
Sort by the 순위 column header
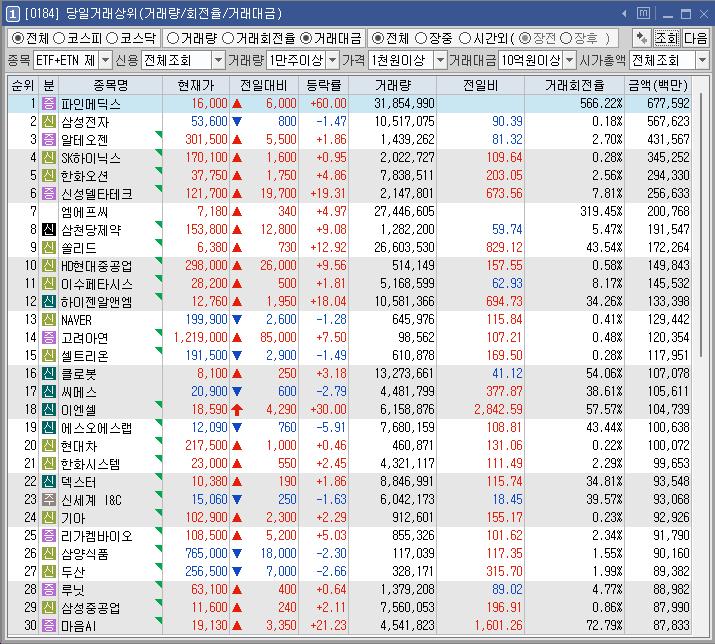coord(23,85)
